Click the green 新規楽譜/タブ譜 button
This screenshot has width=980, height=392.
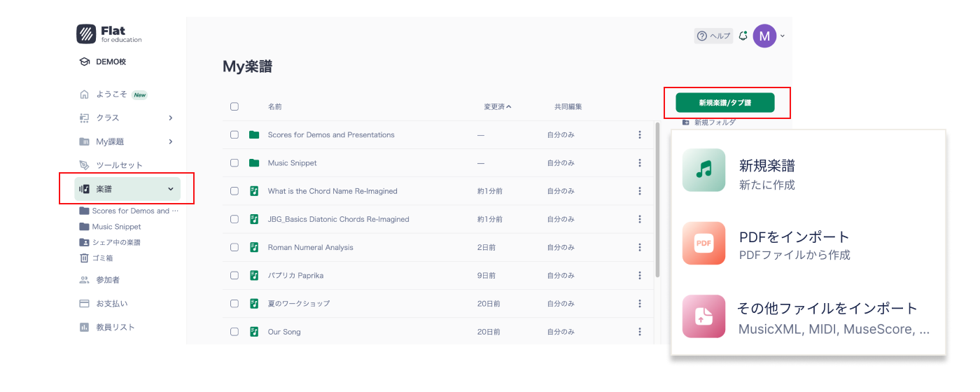click(724, 103)
